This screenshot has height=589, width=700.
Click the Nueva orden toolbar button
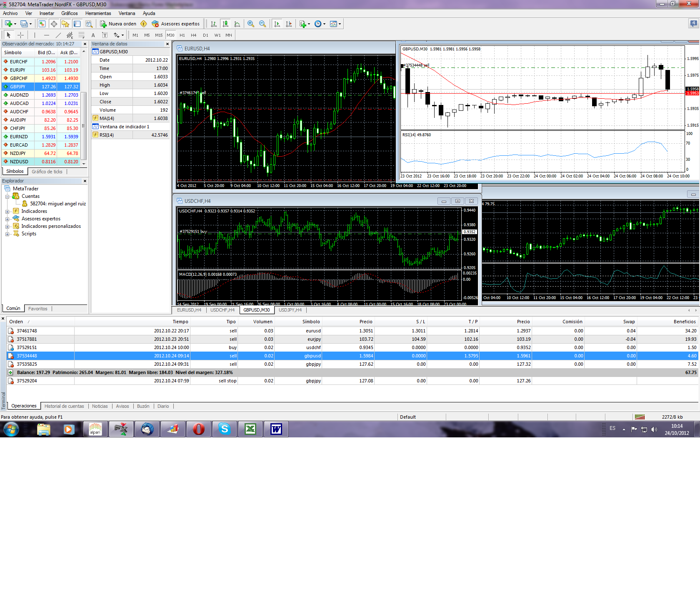(118, 24)
